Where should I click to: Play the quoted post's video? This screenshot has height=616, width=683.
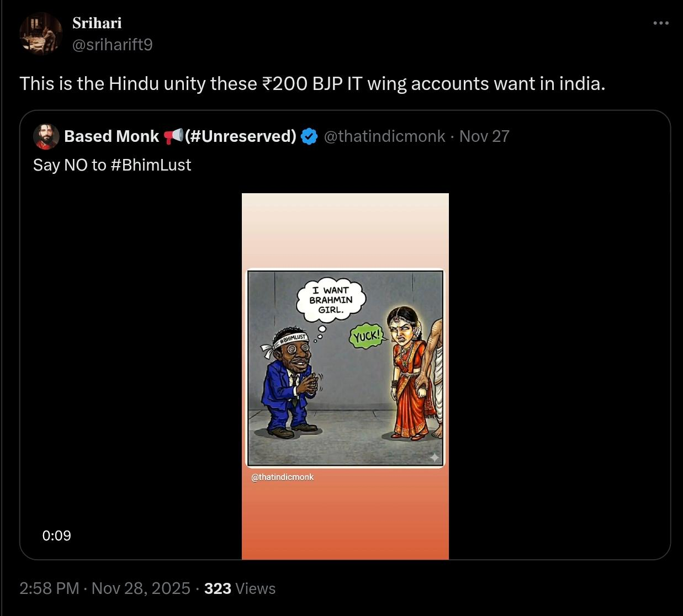click(345, 376)
